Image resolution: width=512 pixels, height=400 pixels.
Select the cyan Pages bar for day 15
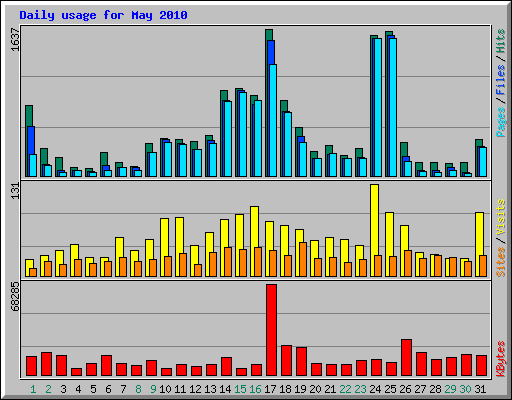coord(243,134)
